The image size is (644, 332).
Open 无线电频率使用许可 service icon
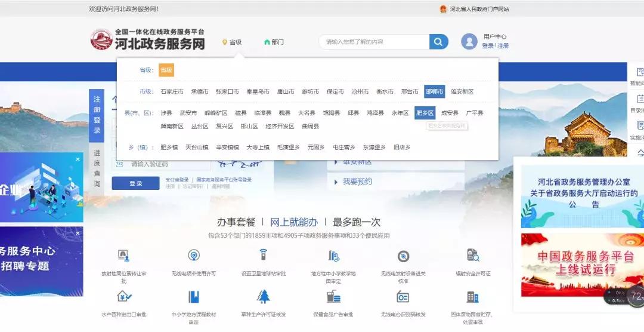[194, 256]
